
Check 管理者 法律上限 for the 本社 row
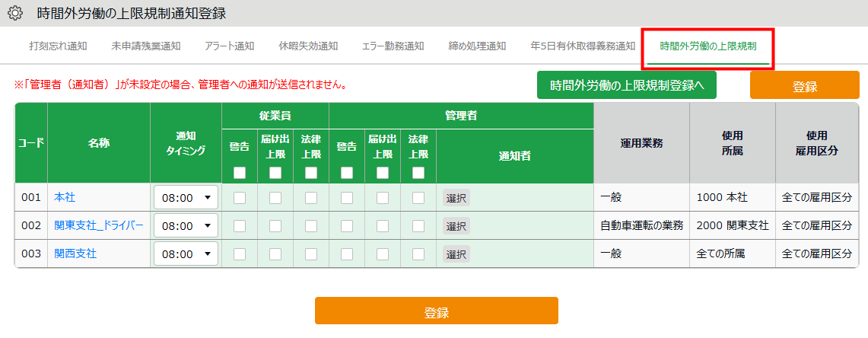pos(418,197)
